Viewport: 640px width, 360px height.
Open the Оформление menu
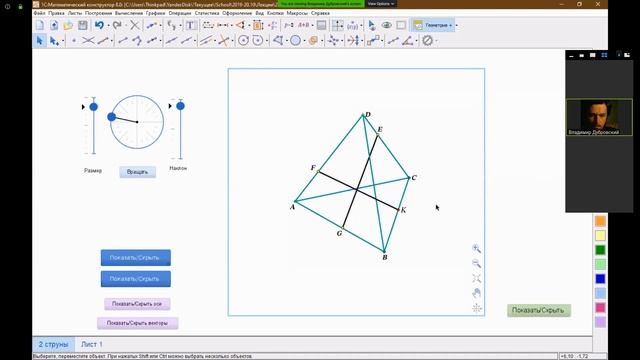(x=237, y=13)
